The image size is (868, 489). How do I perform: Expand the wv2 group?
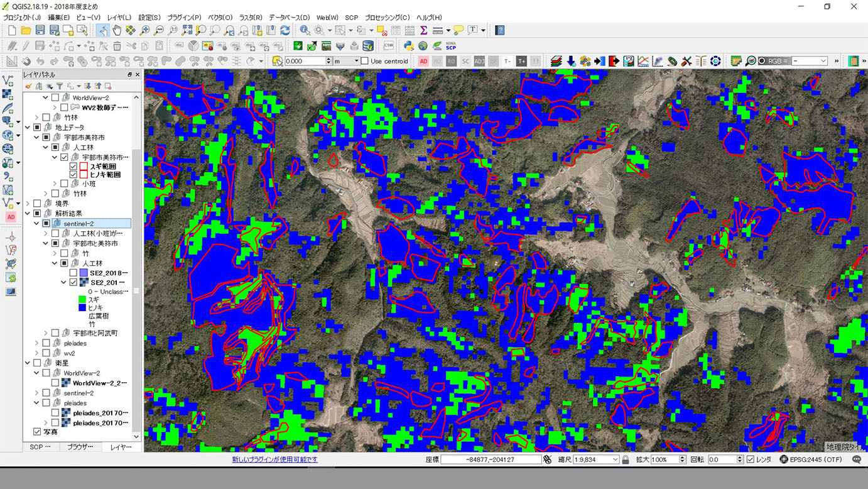(x=37, y=353)
